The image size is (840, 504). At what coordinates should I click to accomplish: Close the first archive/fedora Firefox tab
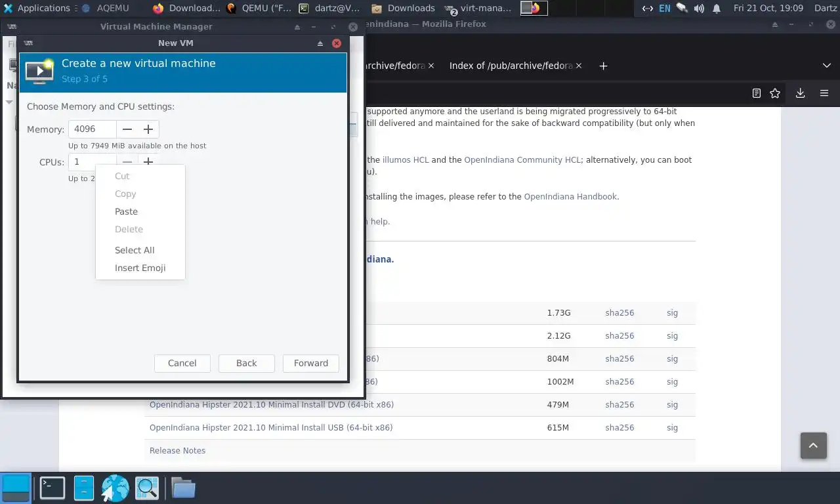[x=431, y=66]
